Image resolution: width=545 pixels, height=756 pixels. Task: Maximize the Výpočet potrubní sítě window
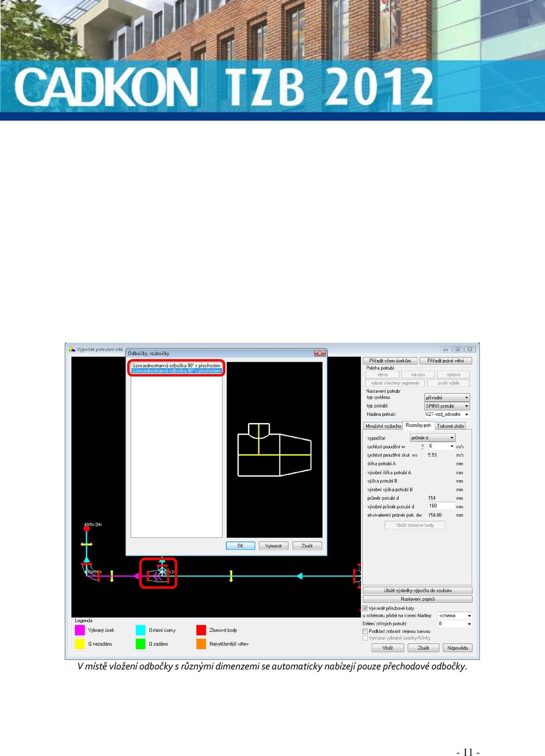[458, 349]
